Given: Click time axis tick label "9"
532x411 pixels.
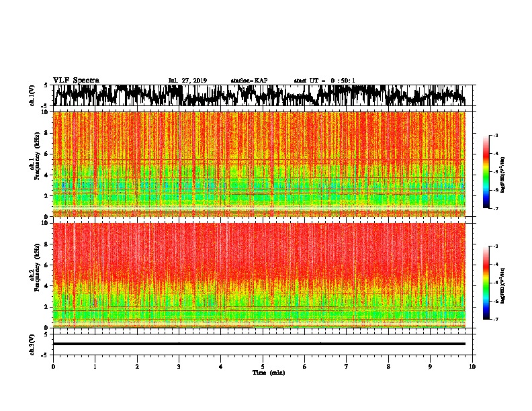Looking at the screenshot, I should click(430, 367).
